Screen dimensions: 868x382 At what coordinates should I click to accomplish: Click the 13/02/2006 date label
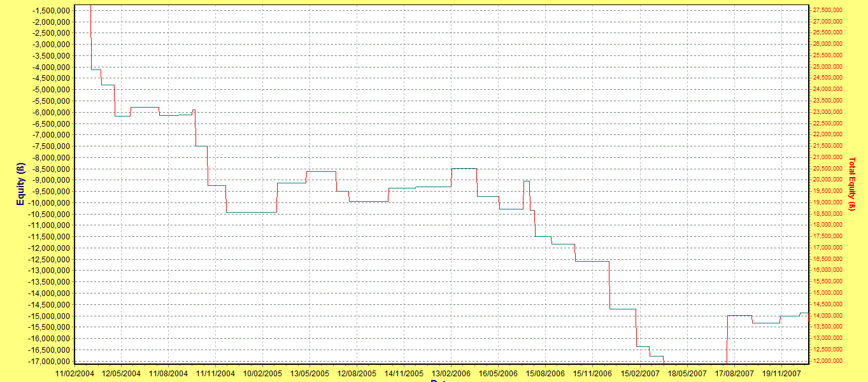click(x=452, y=373)
